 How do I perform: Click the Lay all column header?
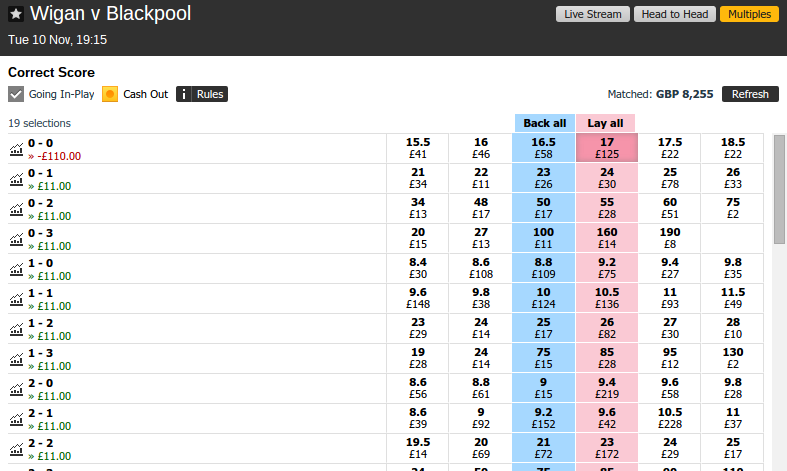click(x=605, y=123)
